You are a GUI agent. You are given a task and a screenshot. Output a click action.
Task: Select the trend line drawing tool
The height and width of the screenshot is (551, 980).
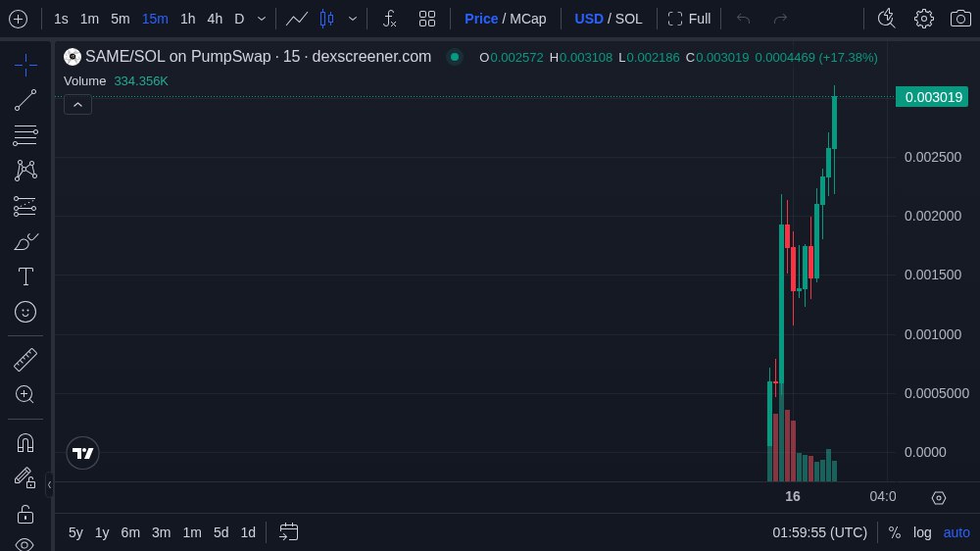[25, 100]
